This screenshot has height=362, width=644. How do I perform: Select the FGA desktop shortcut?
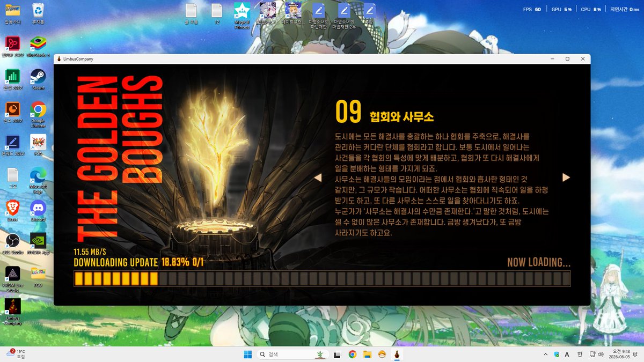38,145
